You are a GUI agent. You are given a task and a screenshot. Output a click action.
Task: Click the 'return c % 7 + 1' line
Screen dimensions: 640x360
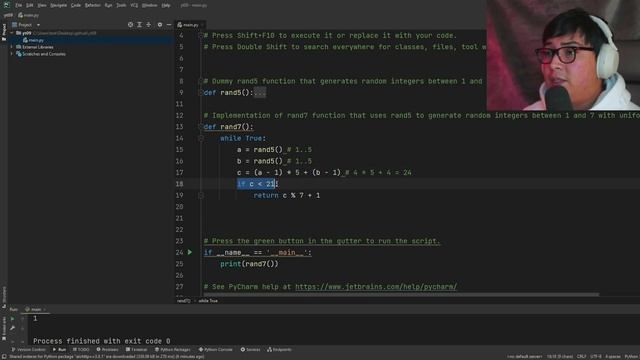[x=287, y=196]
